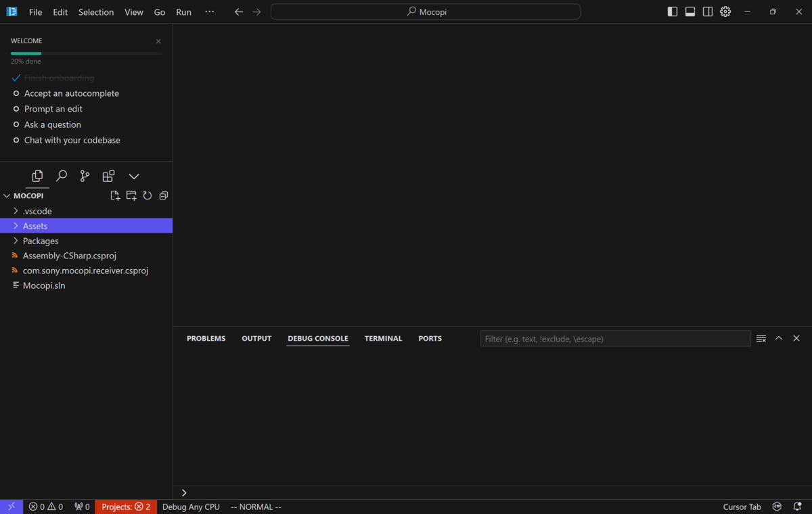812x514 pixels.
Task: Open the File menu
Action: coord(35,12)
